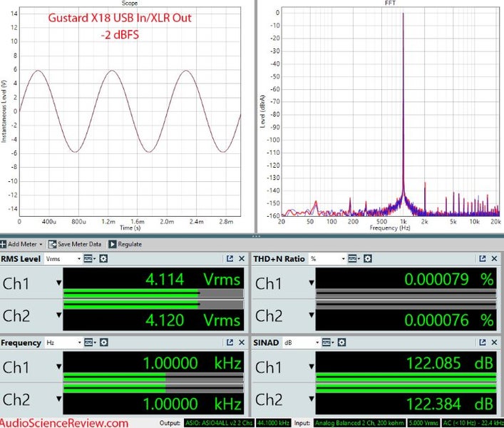This screenshot has width=504, height=428.
Task: Open Frequency meter settings gear
Action: pos(103,342)
